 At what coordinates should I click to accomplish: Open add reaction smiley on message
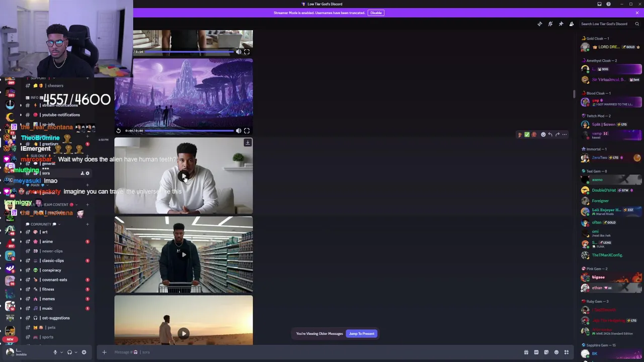point(543,134)
